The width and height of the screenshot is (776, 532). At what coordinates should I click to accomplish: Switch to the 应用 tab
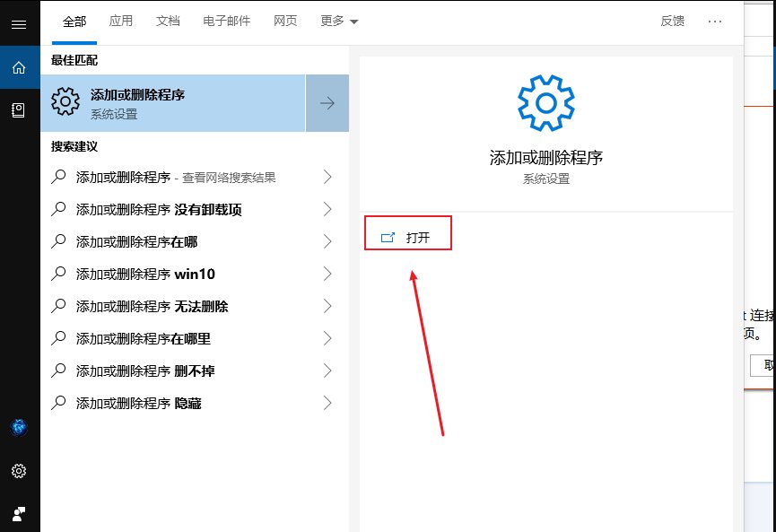point(121,21)
